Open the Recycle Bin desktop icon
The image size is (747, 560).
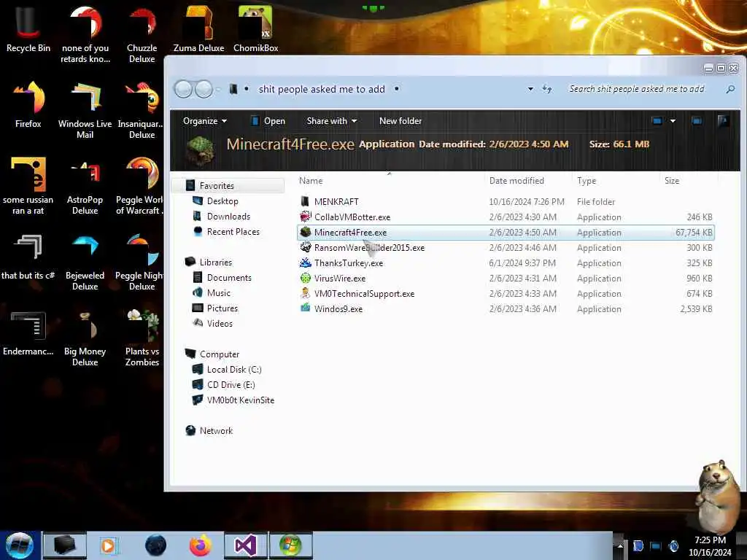[x=28, y=28]
